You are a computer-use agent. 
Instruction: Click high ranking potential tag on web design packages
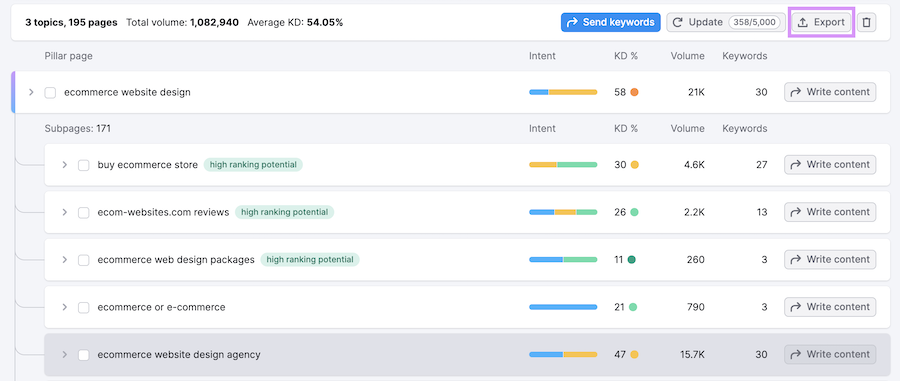pos(310,259)
